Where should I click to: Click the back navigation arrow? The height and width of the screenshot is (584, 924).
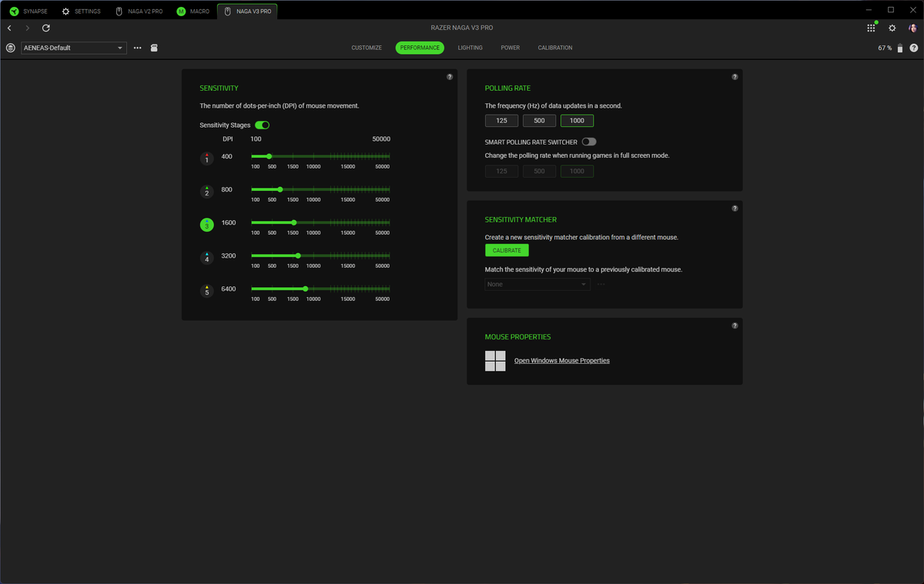[9, 28]
